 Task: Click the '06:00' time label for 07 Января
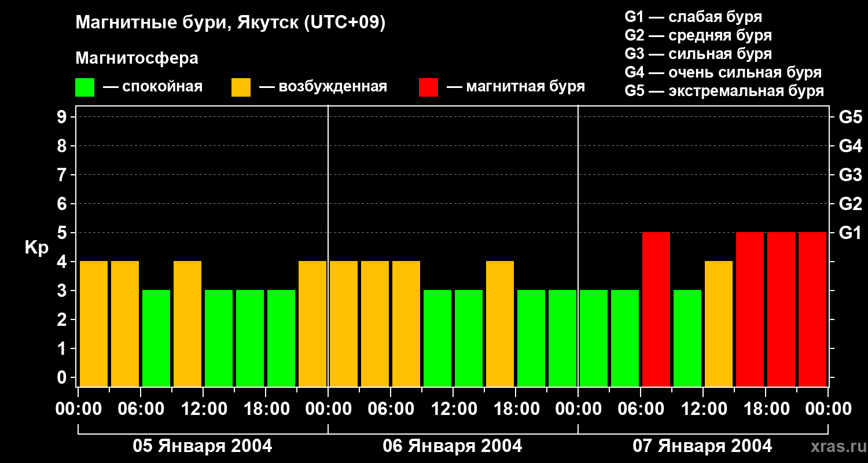(x=641, y=409)
